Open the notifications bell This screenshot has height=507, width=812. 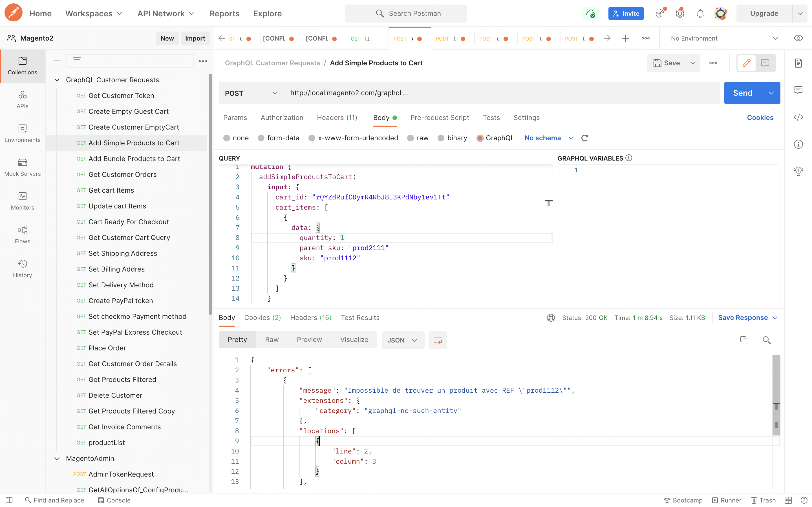point(700,14)
